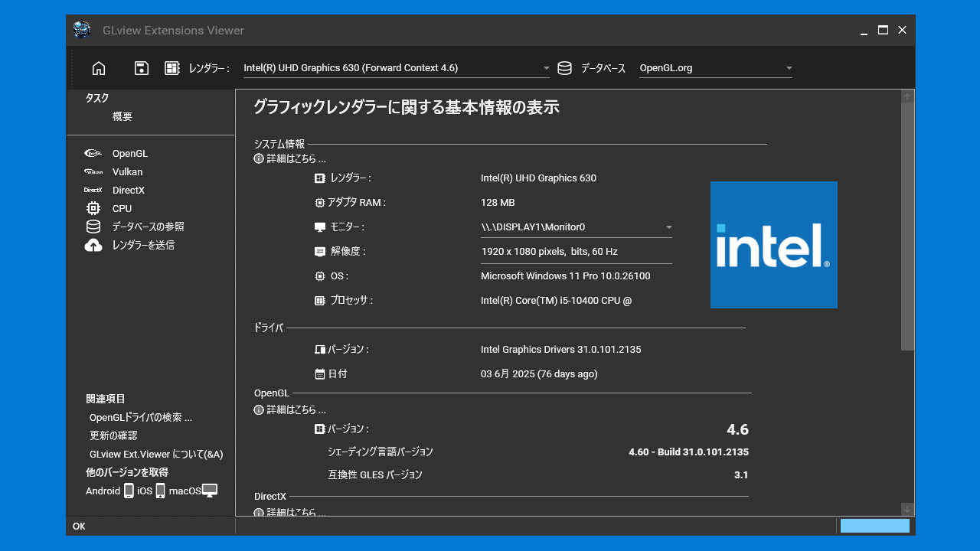Screen dimensions: 980x551
Task: Click Microsoft Windows 11 Pro OS value
Action: (566, 275)
